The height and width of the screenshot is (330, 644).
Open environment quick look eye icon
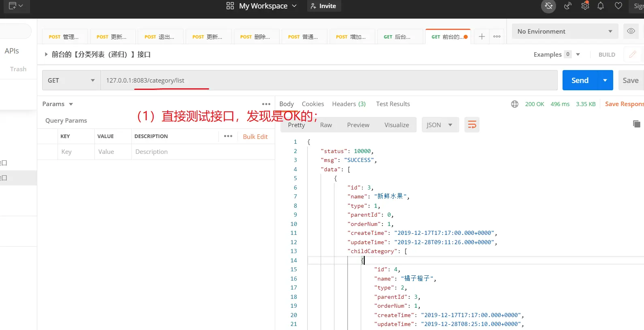click(631, 31)
